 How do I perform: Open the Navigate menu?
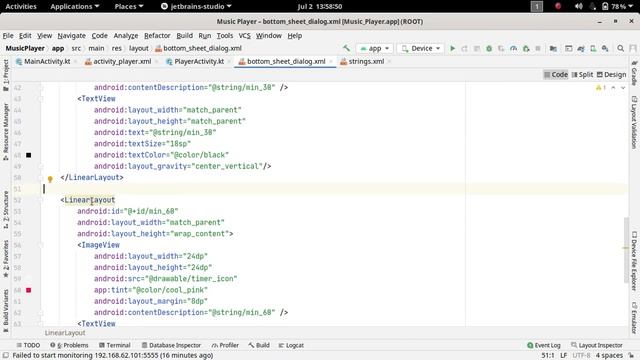(71, 36)
